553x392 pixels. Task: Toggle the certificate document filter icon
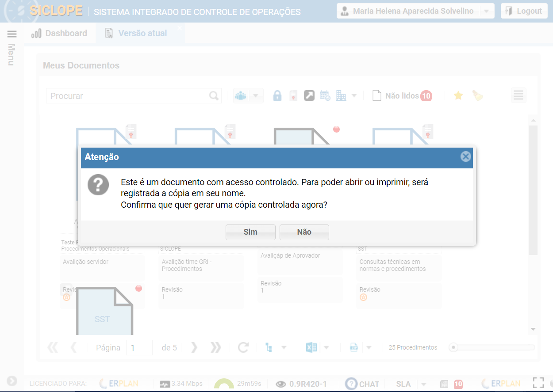click(293, 95)
